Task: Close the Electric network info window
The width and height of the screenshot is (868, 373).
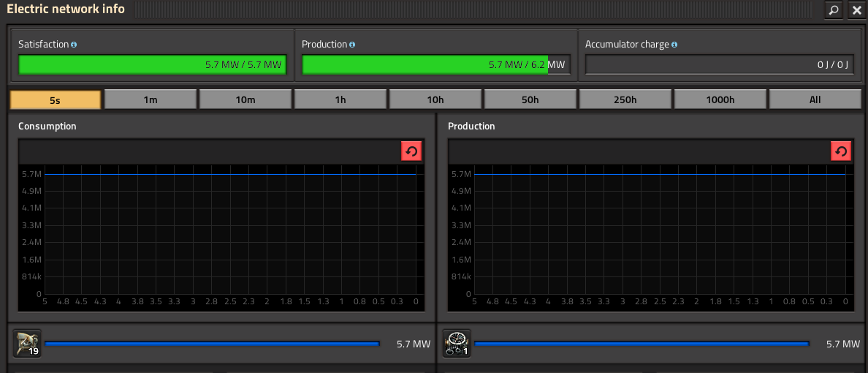Action: click(x=856, y=10)
